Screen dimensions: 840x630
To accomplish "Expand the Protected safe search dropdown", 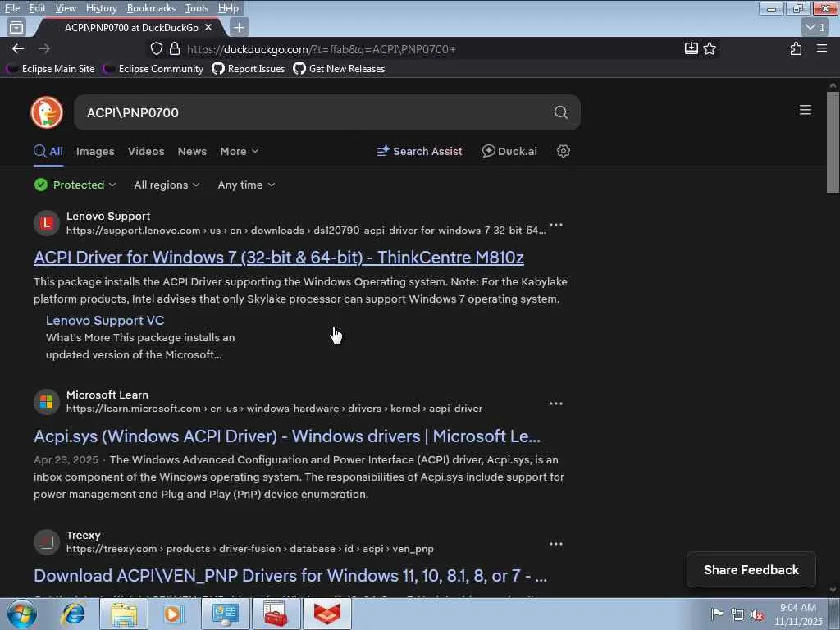I will [75, 185].
